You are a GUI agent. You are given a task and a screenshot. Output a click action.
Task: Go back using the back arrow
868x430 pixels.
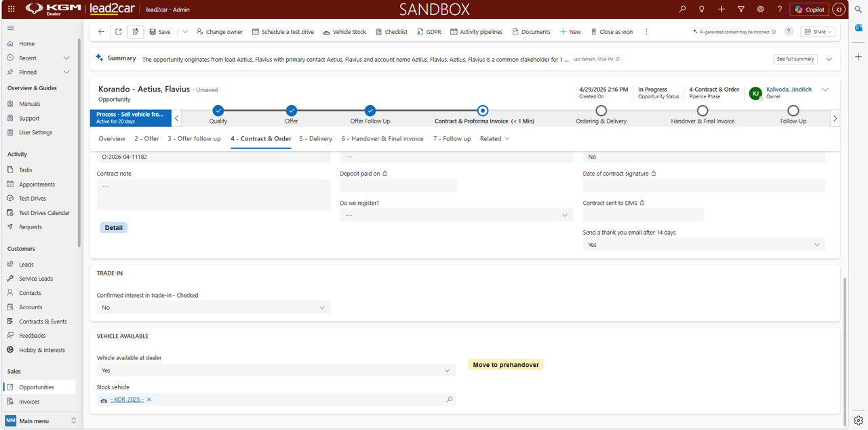pos(101,32)
